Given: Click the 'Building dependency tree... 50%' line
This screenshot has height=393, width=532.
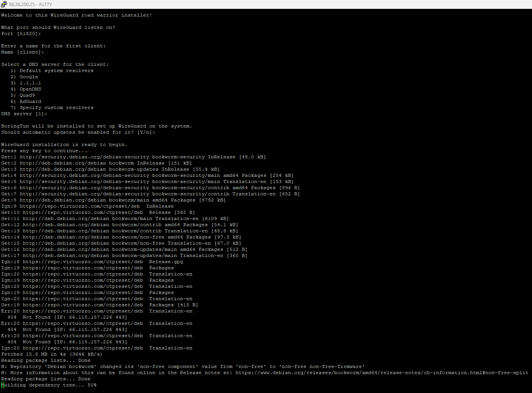Looking at the screenshot, I should click(x=49, y=385).
